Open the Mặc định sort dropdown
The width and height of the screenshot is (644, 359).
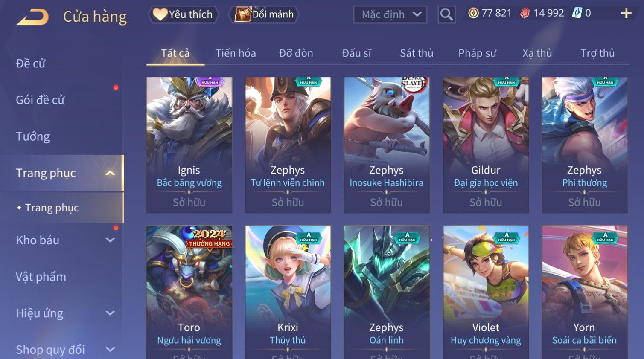pos(390,14)
